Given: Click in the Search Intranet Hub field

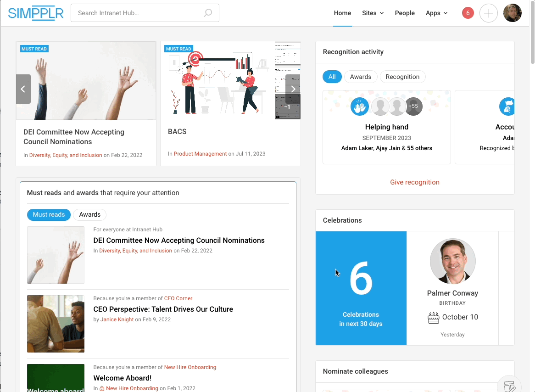Looking at the screenshot, I should (x=138, y=13).
